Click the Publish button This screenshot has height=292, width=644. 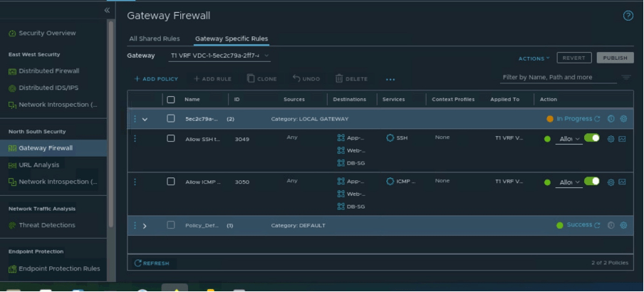(x=615, y=58)
